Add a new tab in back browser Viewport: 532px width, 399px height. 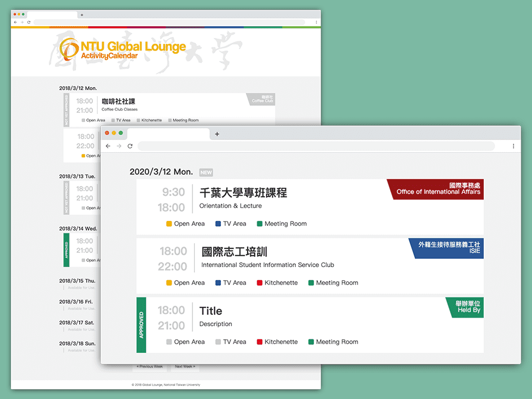(82, 15)
